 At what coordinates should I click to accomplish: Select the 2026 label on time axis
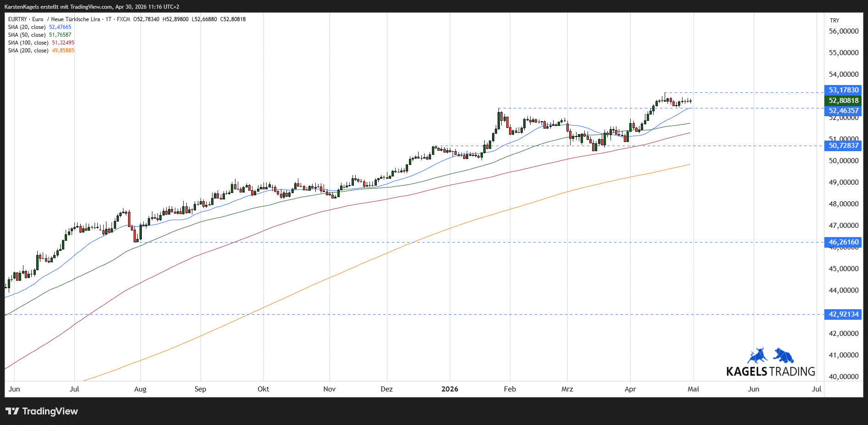(449, 389)
